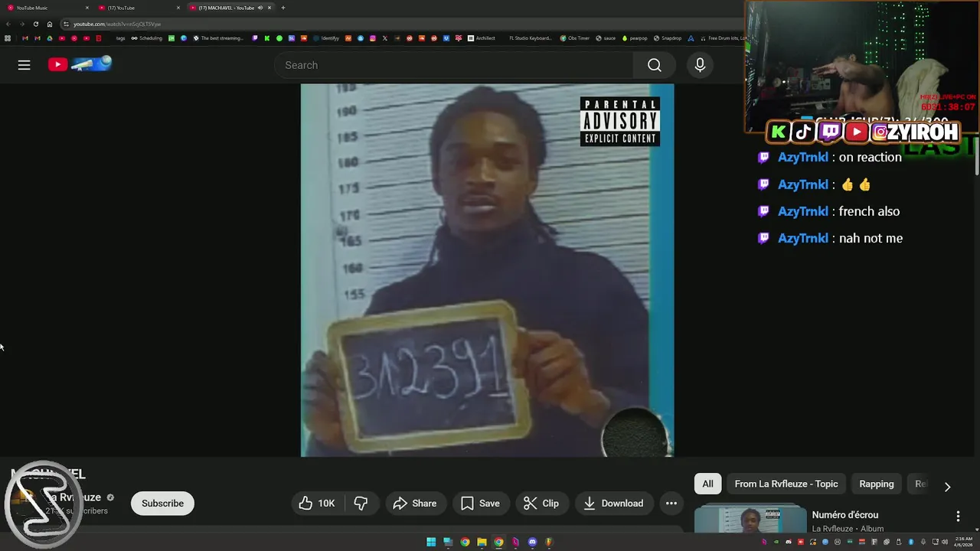This screenshot has height=551, width=980.
Task: Mute the MACHIAVEL tab via its speaker icon
Action: click(x=260, y=8)
